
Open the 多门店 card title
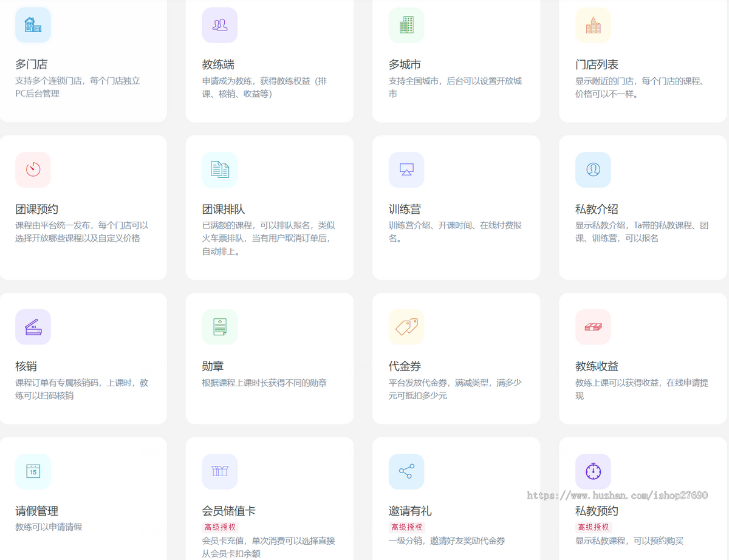coord(32,64)
